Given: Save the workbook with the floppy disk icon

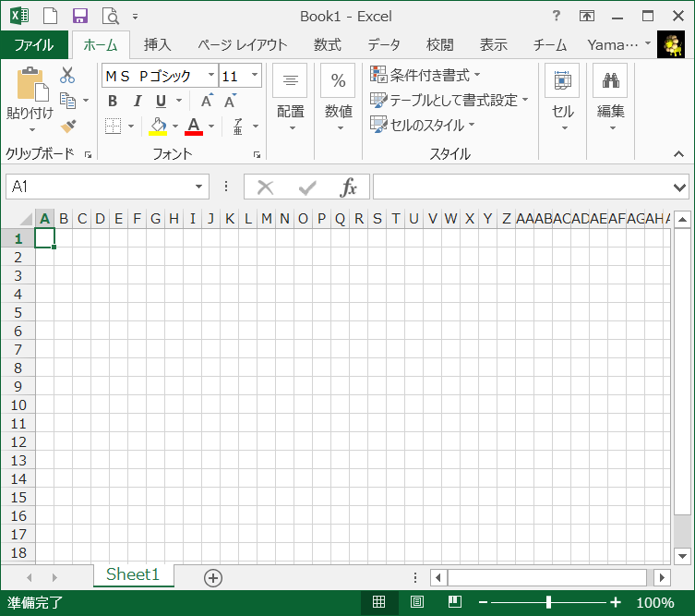Looking at the screenshot, I should coord(80,16).
